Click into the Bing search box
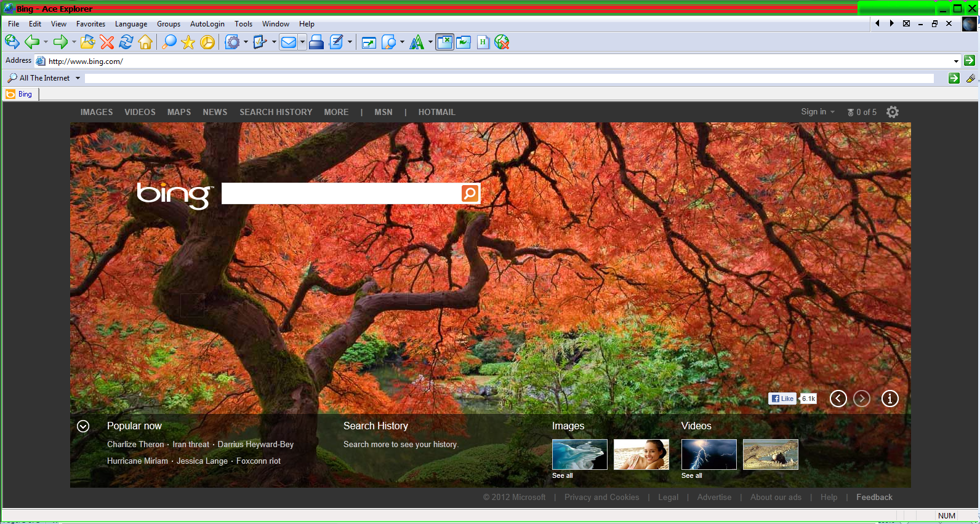Image resolution: width=980 pixels, height=524 pixels. coord(341,193)
